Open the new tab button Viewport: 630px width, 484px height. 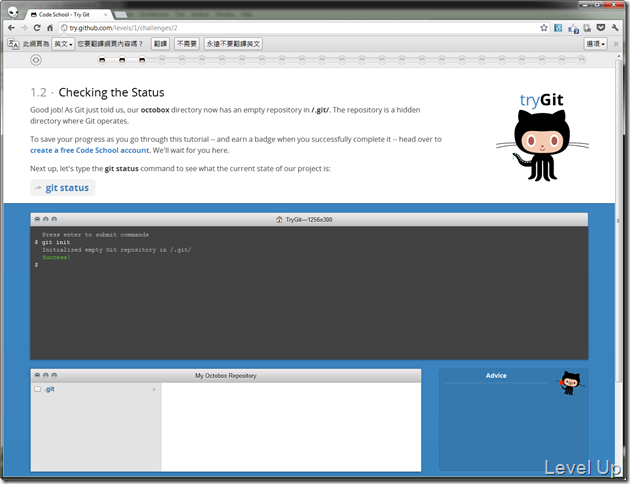click(x=121, y=15)
